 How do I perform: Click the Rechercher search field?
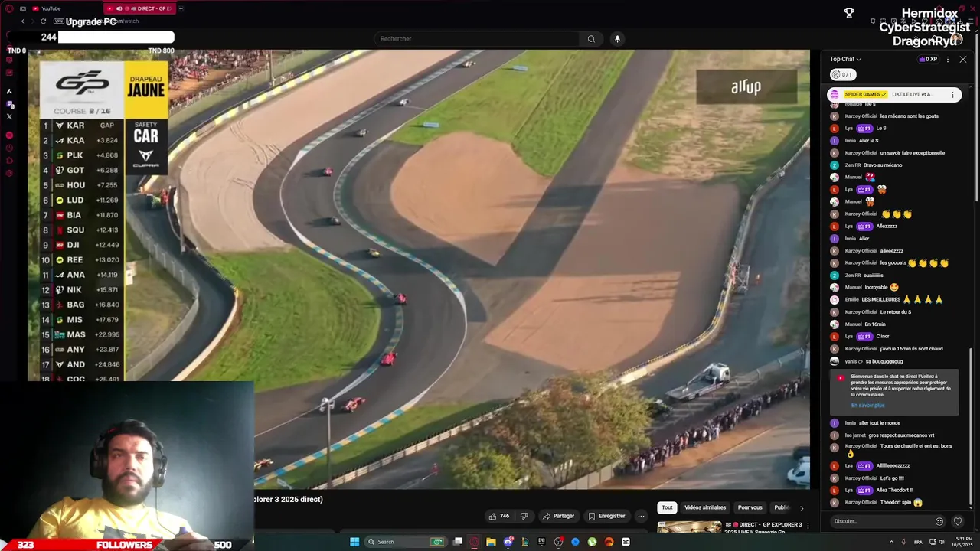coord(477,38)
